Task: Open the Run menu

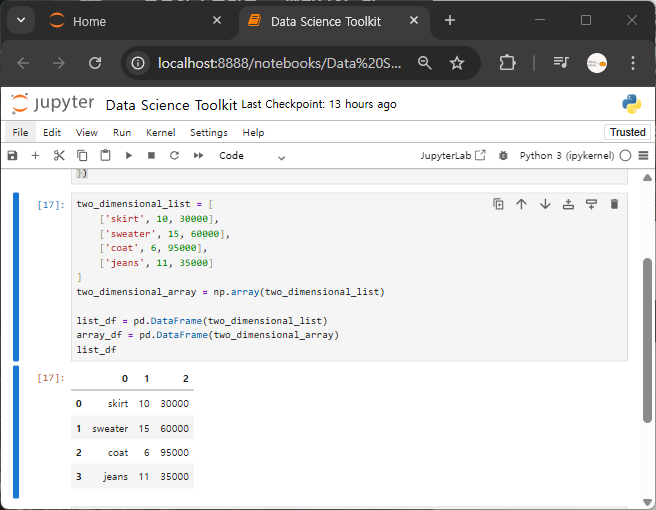Action: 122,133
